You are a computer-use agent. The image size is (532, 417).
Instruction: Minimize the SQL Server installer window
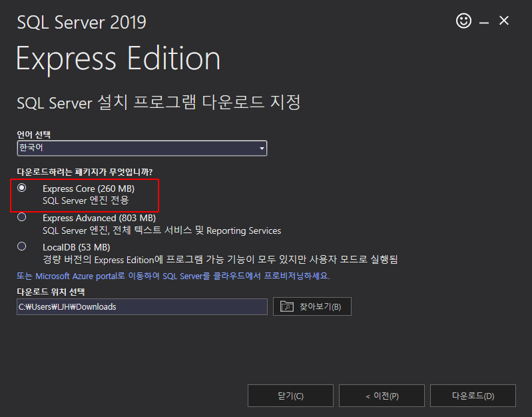484,23
